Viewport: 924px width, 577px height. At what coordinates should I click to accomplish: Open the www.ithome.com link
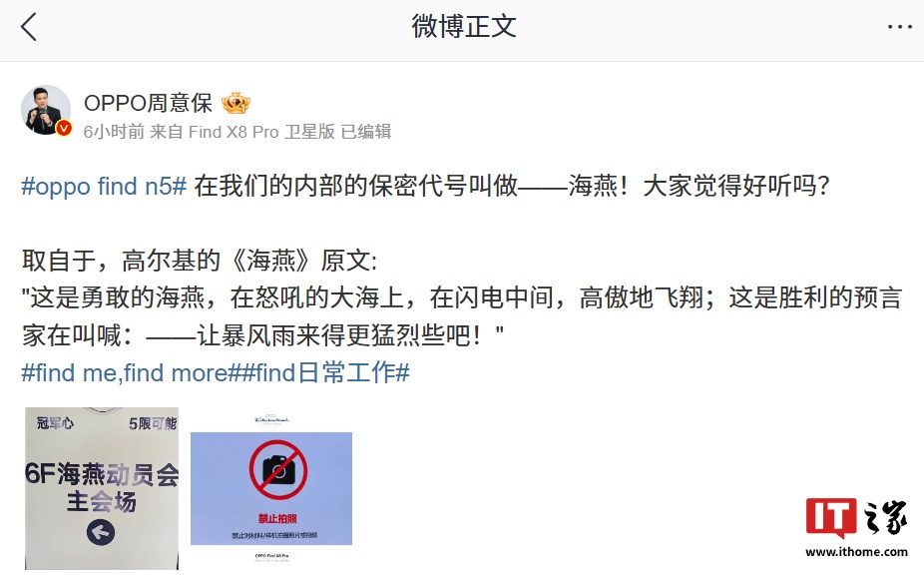(856, 552)
